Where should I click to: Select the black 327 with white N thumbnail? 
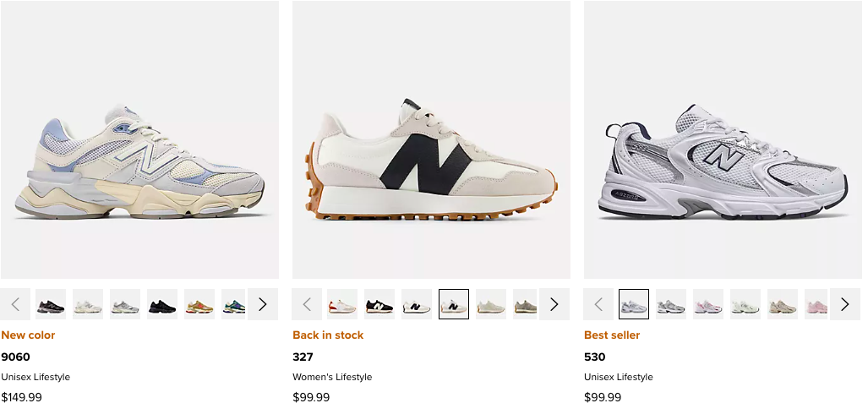(379, 304)
